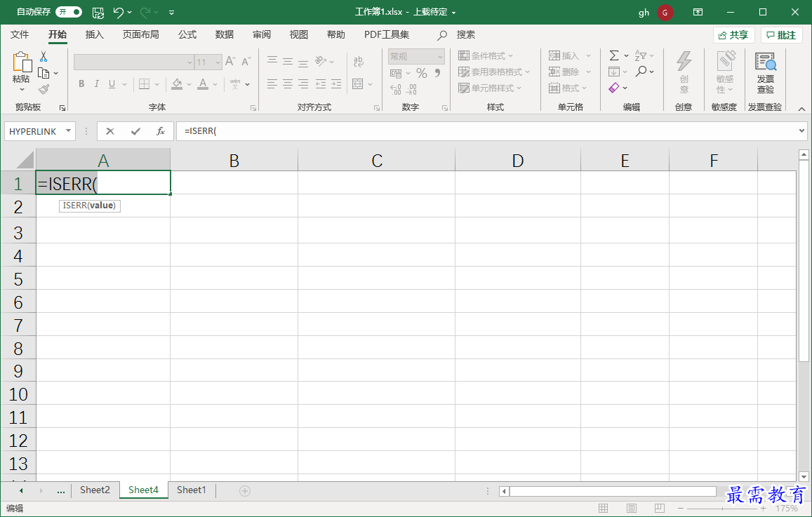The width and height of the screenshot is (812, 517).
Task: Open the 文件 menu
Action: [x=20, y=34]
